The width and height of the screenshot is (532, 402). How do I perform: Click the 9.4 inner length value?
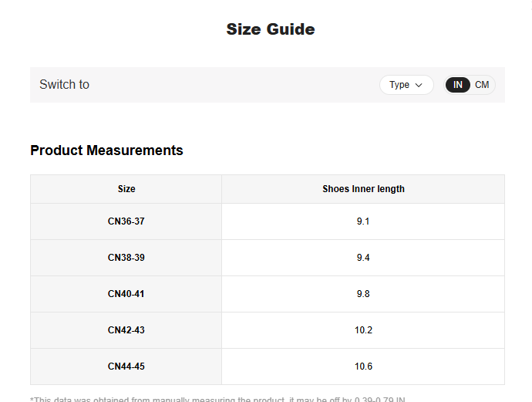coord(363,258)
